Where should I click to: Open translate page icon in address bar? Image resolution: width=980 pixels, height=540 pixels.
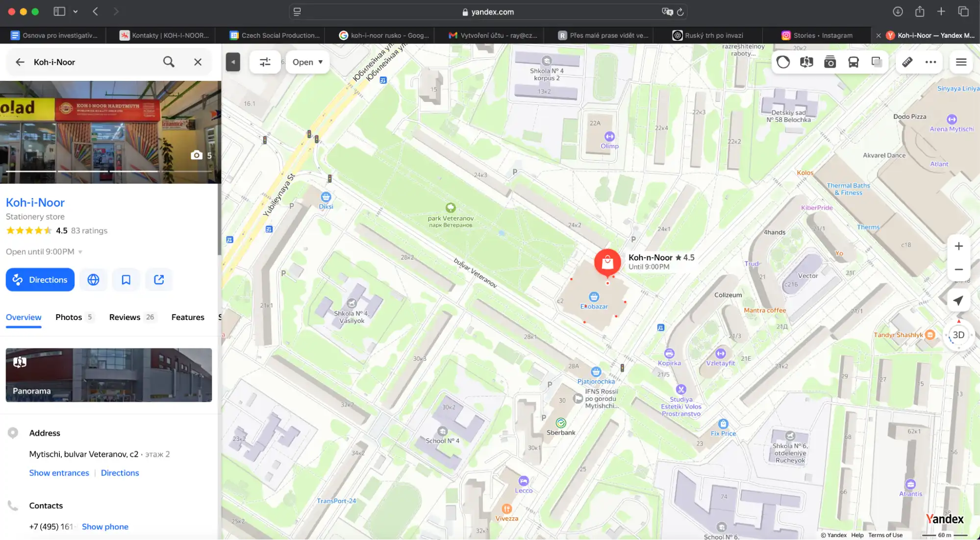click(667, 12)
